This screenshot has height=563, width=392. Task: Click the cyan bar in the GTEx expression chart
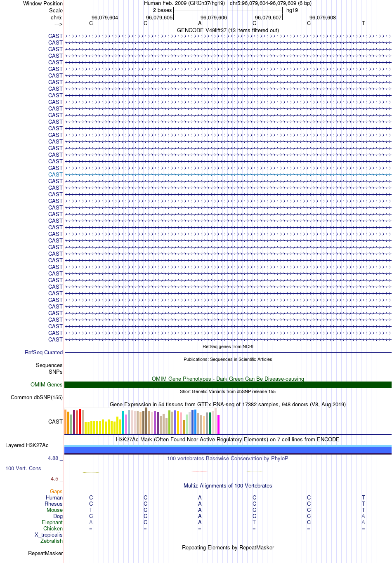click(123, 422)
